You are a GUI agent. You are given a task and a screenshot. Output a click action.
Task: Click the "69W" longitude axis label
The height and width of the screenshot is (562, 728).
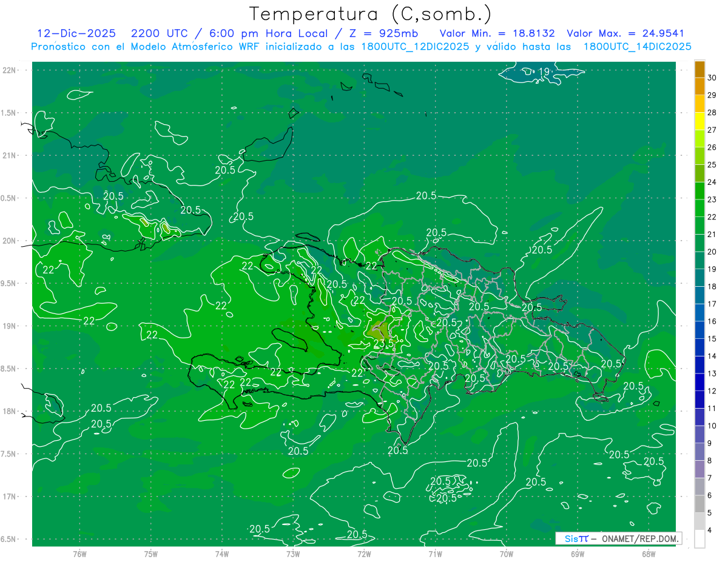[x=578, y=554]
